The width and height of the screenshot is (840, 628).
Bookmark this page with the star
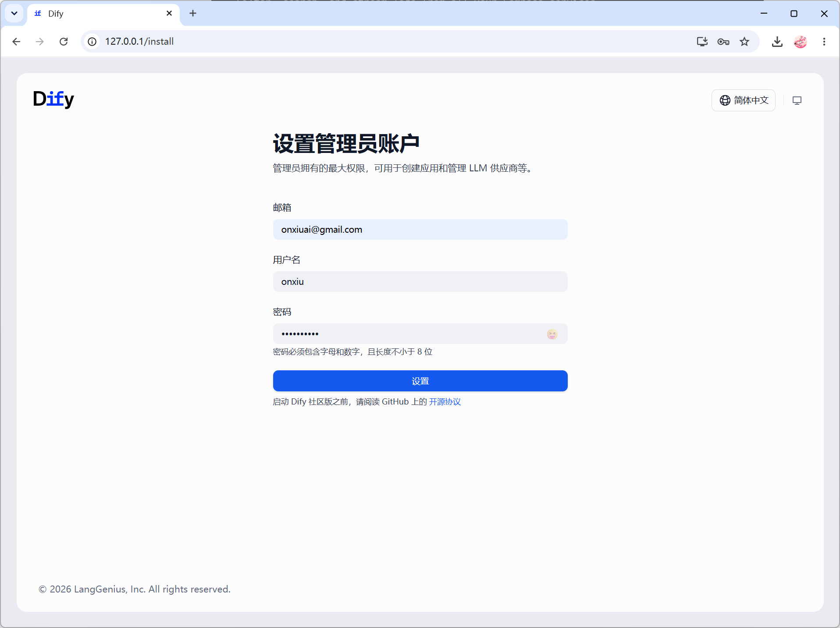tap(744, 42)
